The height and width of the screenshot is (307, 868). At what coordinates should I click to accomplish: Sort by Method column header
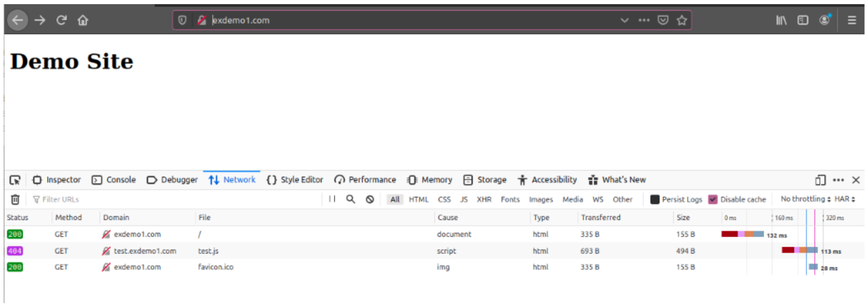(76, 218)
